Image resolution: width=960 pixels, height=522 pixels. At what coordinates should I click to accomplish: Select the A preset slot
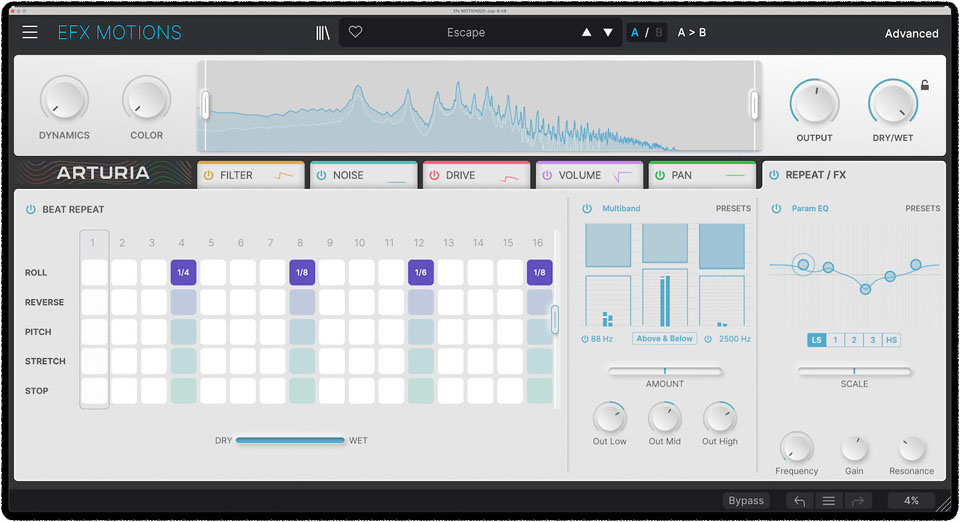(x=634, y=32)
